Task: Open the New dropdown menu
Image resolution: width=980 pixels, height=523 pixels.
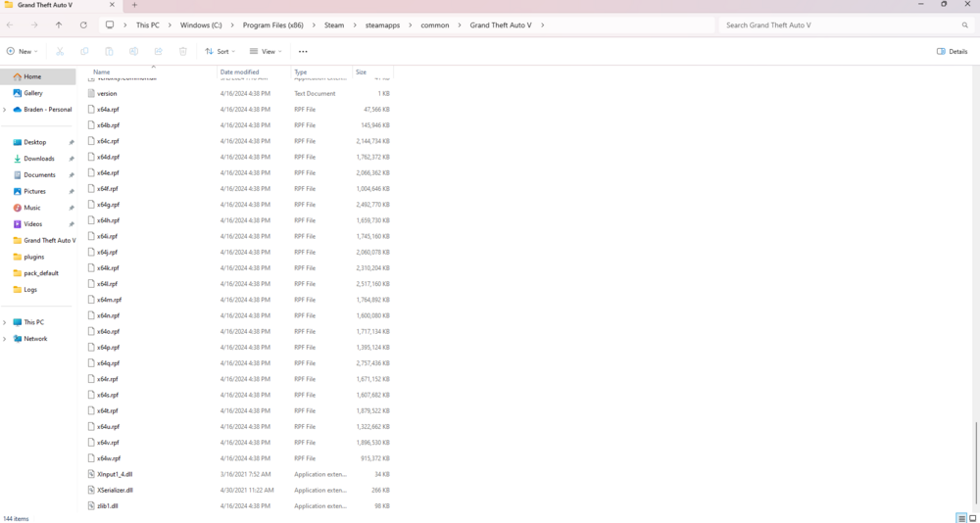Action: pos(22,51)
